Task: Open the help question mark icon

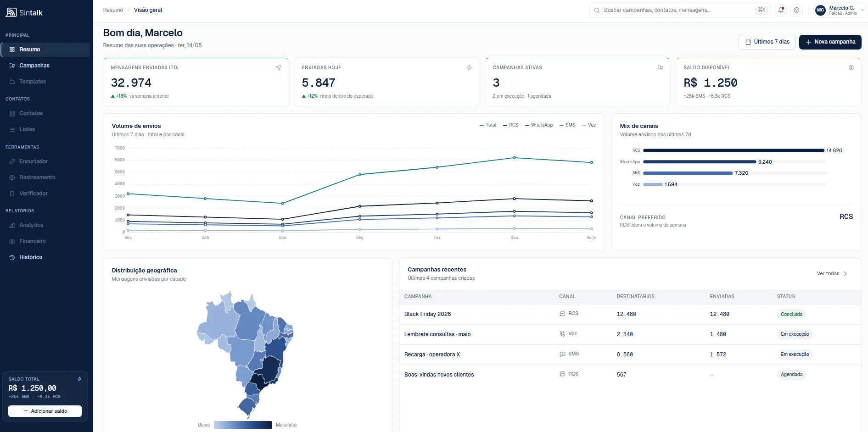Action: click(x=796, y=10)
